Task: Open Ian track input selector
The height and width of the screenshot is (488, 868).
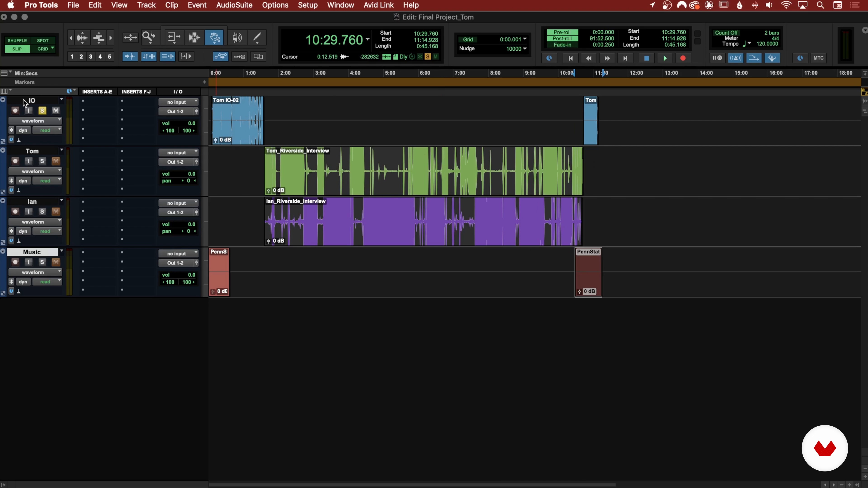Action: tap(178, 203)
